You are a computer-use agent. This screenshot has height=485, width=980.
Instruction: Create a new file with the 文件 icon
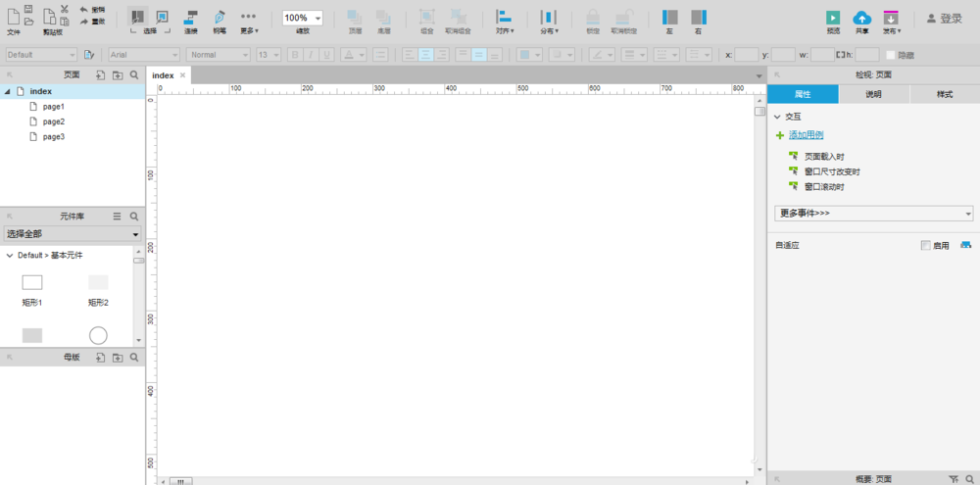click(13, 17)
